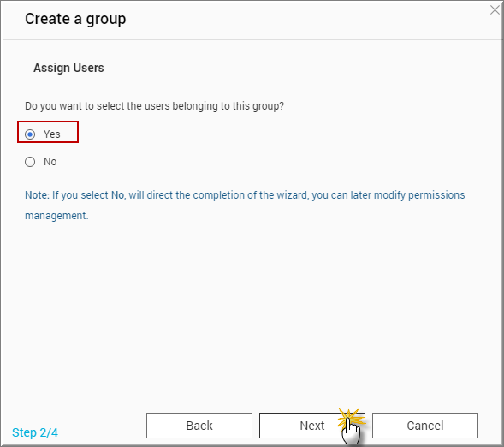
Task: Click the Assign Users heading
Action: point(68,68)
